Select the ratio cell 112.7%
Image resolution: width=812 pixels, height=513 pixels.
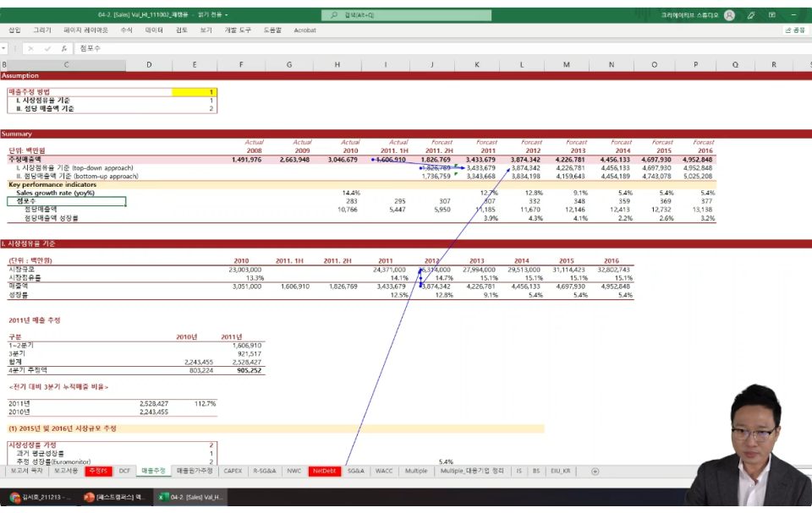pos(195,404)
